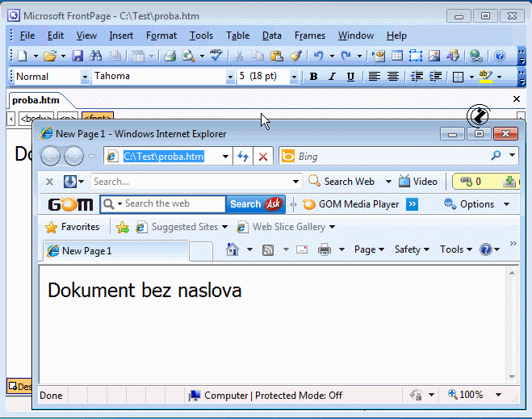Open the font size dropdown showing 5 (18 pt)
532x419 pixels.
point(294,77)
